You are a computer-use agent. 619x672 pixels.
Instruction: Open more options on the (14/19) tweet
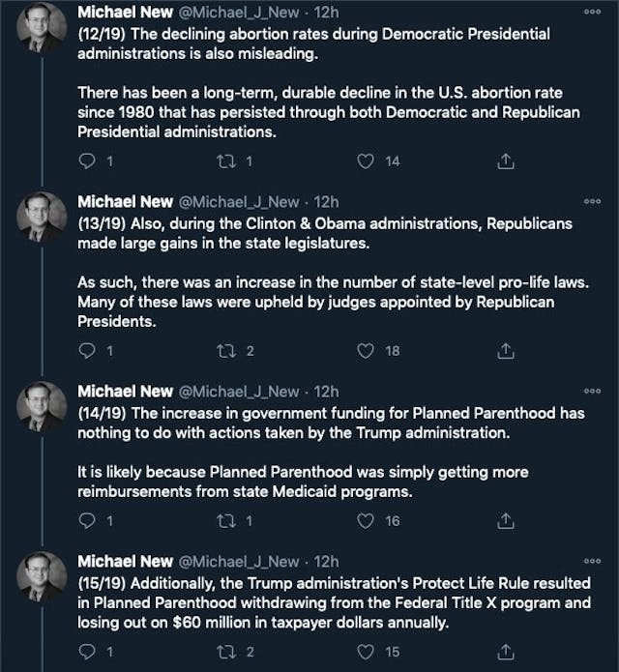(592, 392)
